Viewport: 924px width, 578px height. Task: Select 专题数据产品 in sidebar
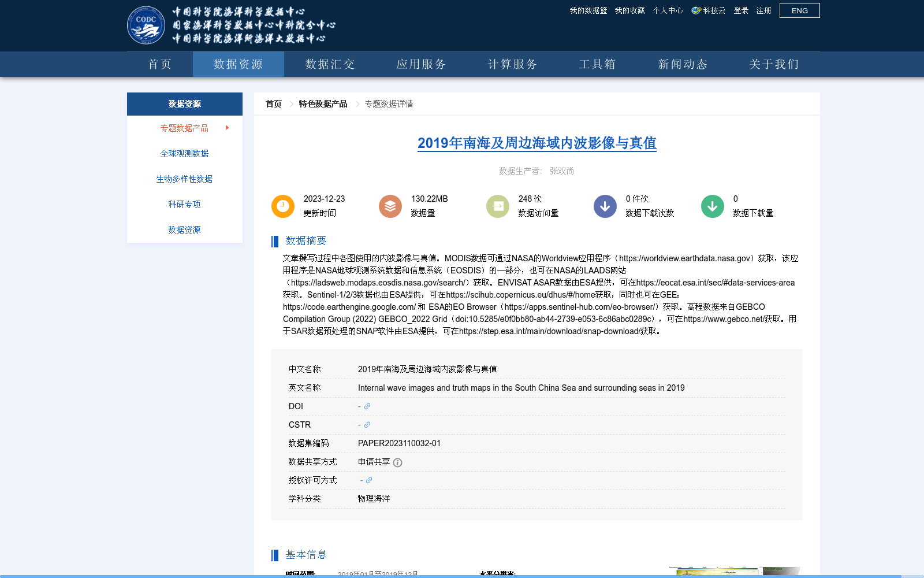coord(184,128)
